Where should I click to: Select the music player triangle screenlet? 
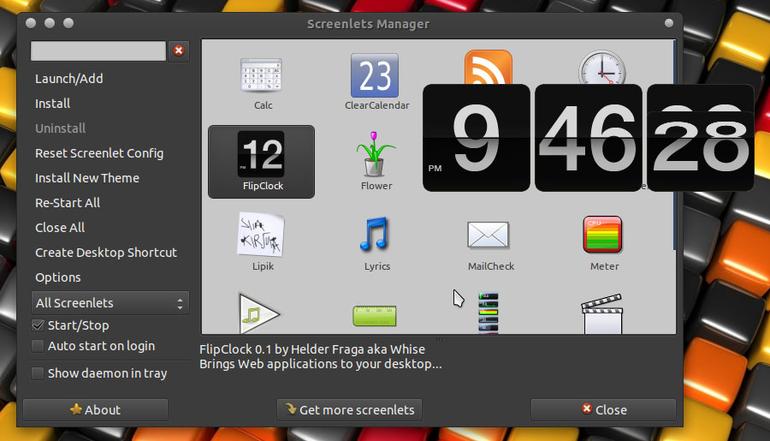click(258, 313)
